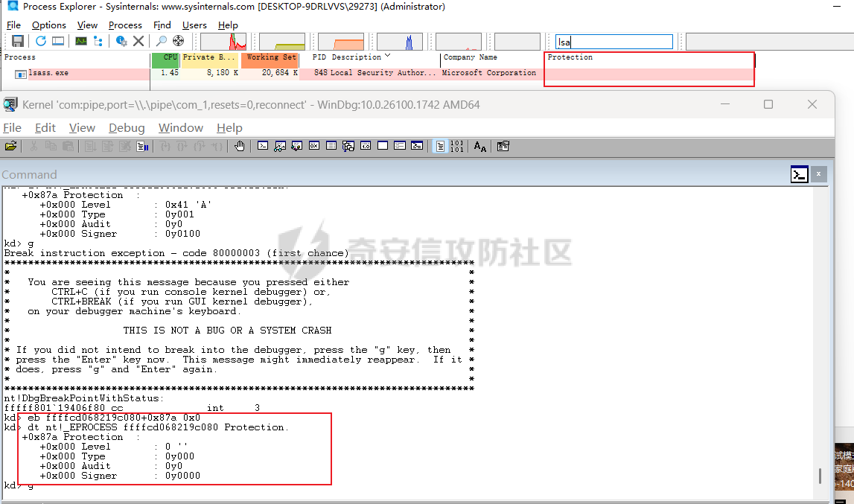Toggle Source Mode Off (101) button
The height and width of the screenshot is (504, 854).
coord(457,146)
